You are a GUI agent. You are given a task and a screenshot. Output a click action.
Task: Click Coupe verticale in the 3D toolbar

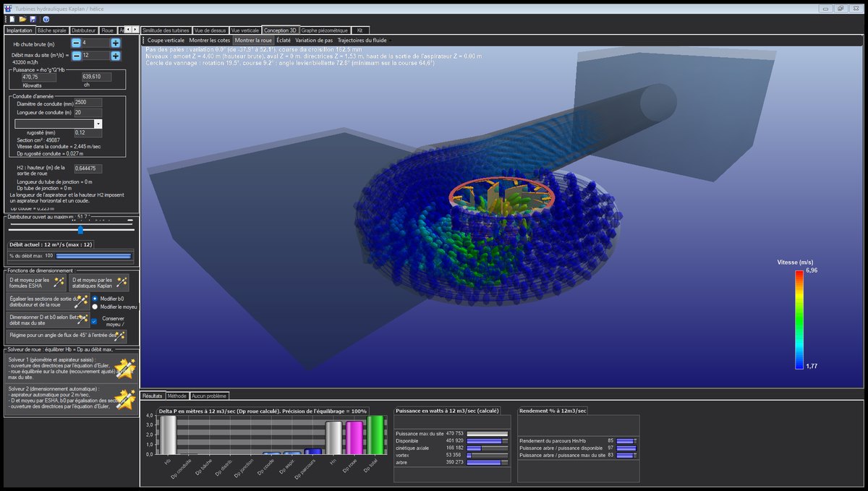[166, 40]
